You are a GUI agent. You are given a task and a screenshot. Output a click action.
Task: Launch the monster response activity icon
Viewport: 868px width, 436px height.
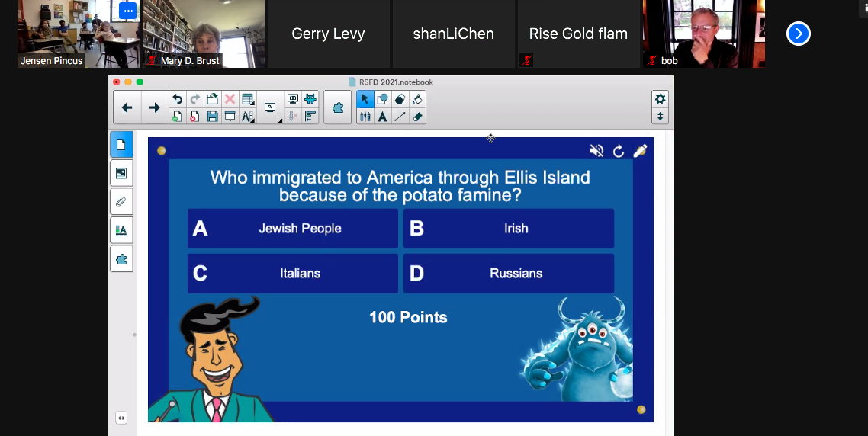point(310,99)
